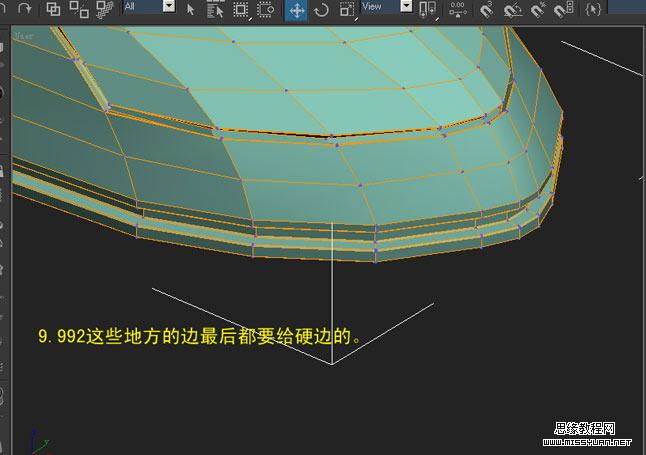Choose the Select and Scale tool
Viewport: 646px width, 455px height.
point(346,9)
